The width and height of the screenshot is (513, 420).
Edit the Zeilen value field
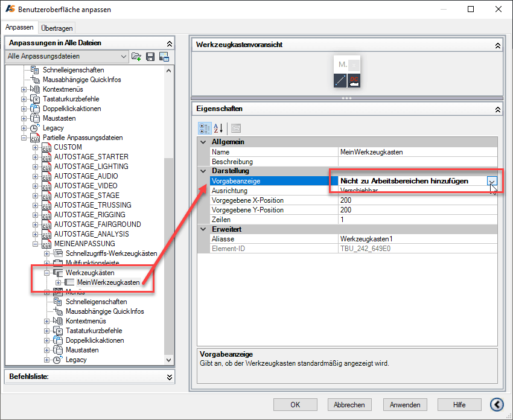click(418, 220)
